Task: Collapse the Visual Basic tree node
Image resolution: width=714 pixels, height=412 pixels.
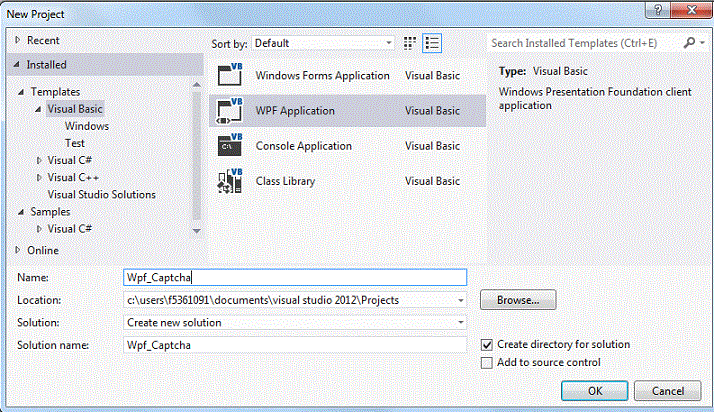Action: 38,109
